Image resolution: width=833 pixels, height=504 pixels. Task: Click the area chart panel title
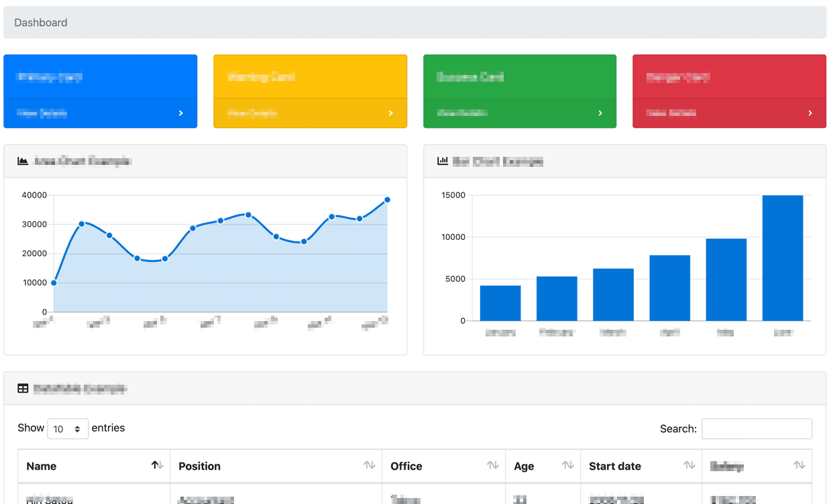tap(82, 161)
